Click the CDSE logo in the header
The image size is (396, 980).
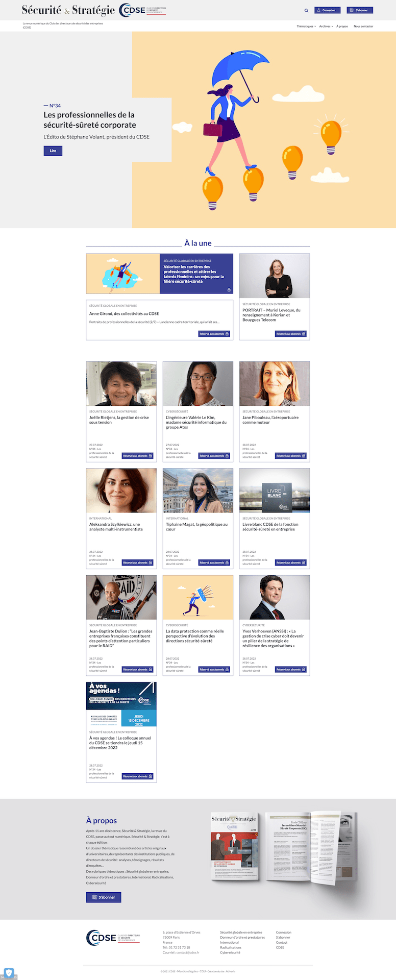pyautogui.click(x=142, y=10)
